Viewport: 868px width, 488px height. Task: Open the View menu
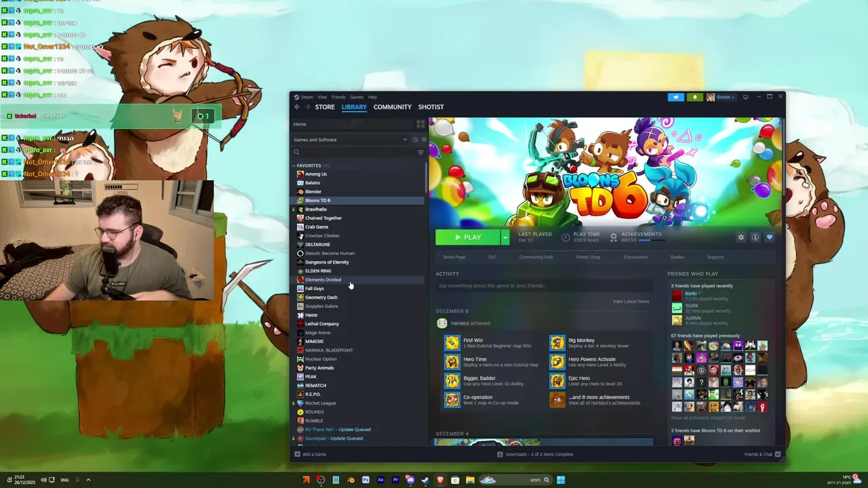pyautogui.click(x=322, y=97)
